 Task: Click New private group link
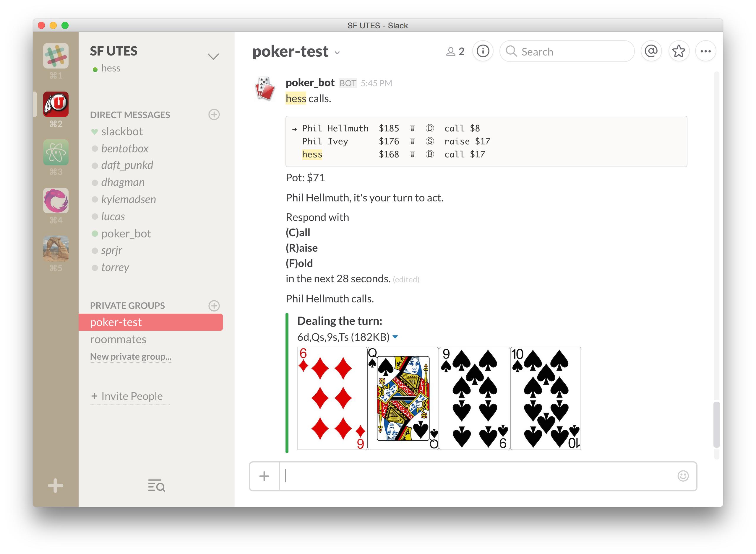pos(131,356)
